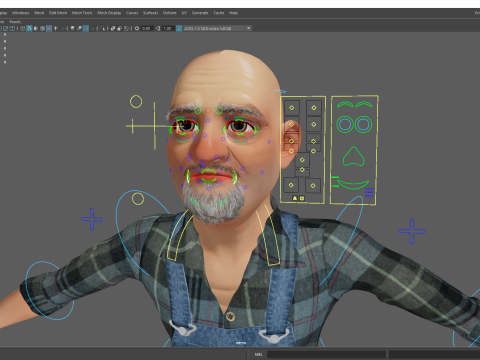Screen dimensions: 480x360
Task: Toggle motion blur icon
Action: tap(79, 28)
